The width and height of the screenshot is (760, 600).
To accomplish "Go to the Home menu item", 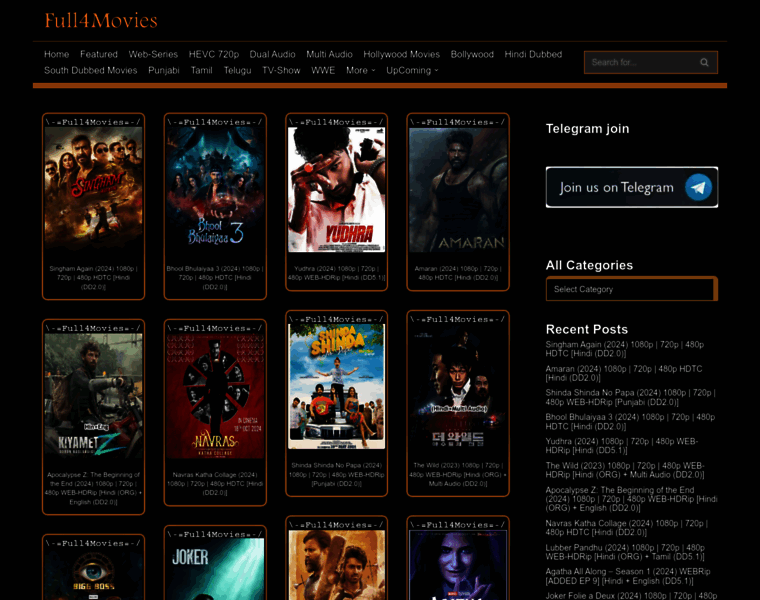I will 56,54.
